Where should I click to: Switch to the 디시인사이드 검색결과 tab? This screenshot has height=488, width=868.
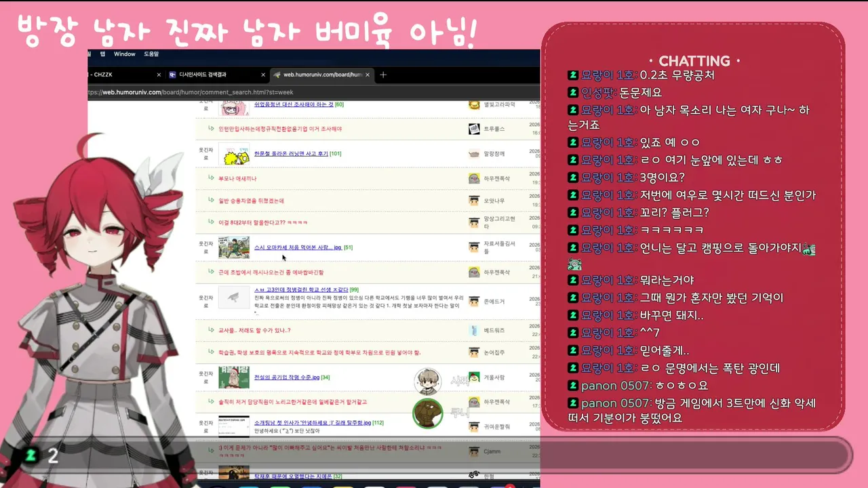[217, 75]
